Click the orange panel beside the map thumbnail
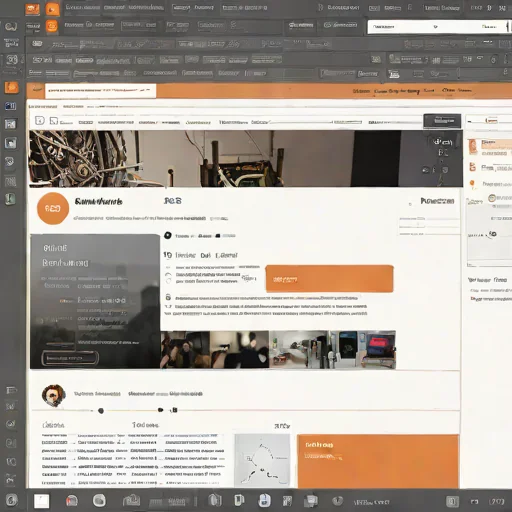 [x=378, y=461]
